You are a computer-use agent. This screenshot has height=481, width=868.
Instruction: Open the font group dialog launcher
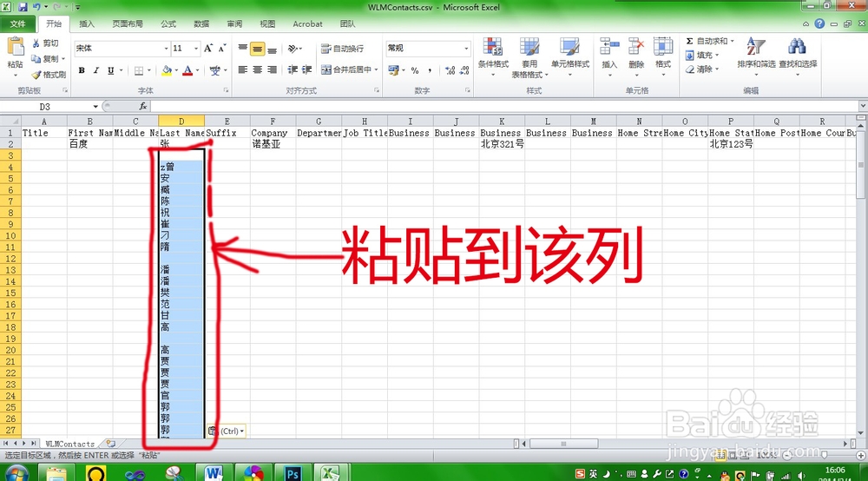pos(226,90)
